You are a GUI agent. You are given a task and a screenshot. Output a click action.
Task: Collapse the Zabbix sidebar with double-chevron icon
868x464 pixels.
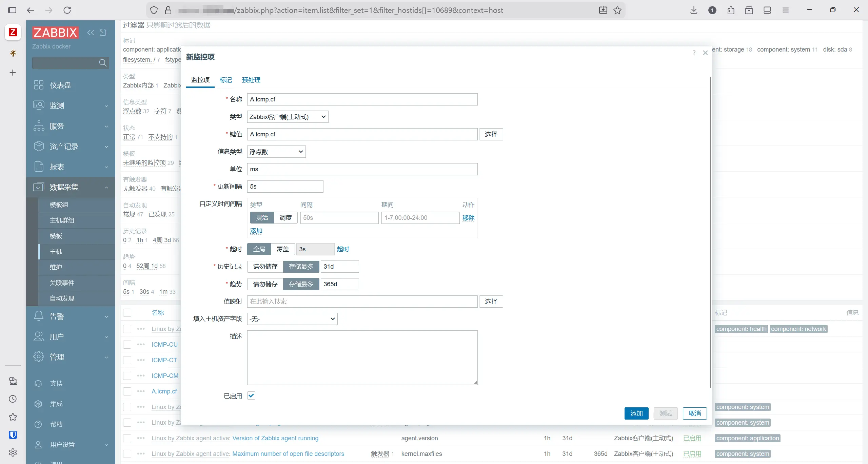(91, 33)
